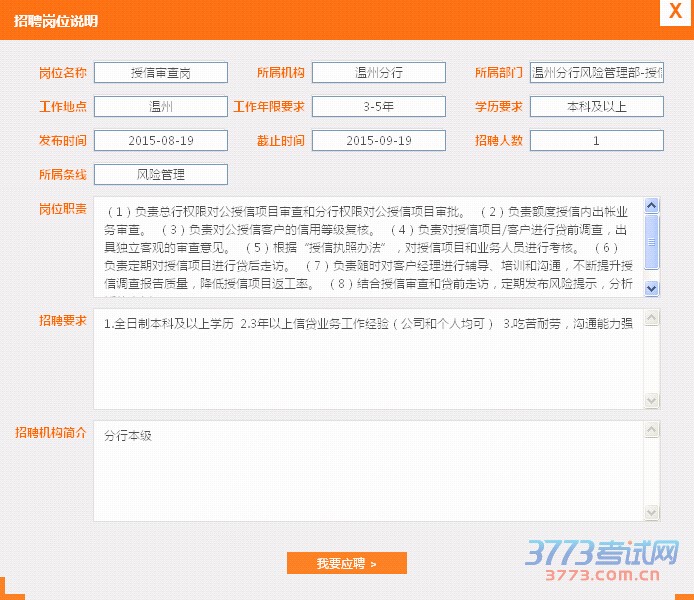
Task: Select the 所属机构 field with 温州分行
Action: (x=378, y=73)
